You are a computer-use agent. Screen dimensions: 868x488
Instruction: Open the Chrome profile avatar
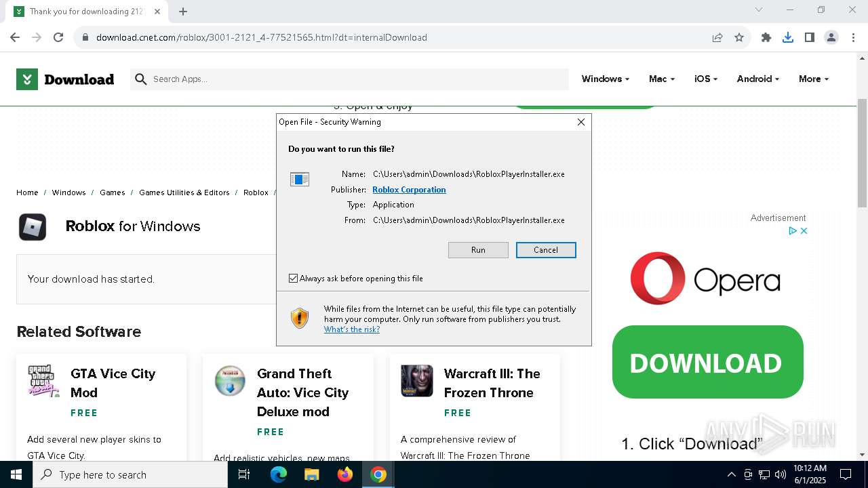pyautogui.click(x=831, y=37)
